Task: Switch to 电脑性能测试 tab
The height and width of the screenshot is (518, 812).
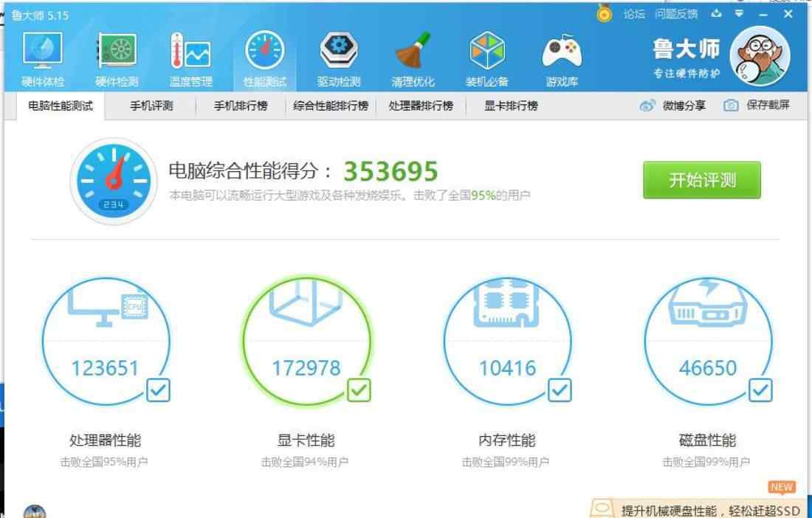Action: (61, 106)
